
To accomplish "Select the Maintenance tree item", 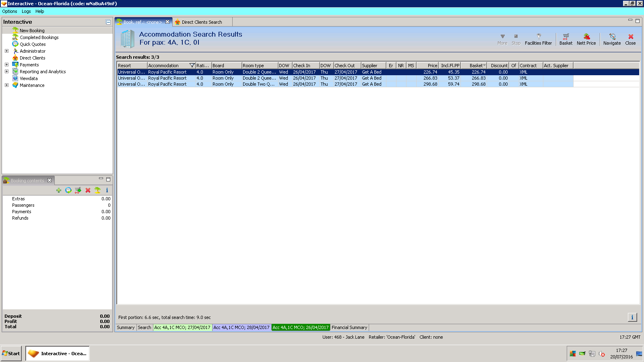I will pos(32,85).
